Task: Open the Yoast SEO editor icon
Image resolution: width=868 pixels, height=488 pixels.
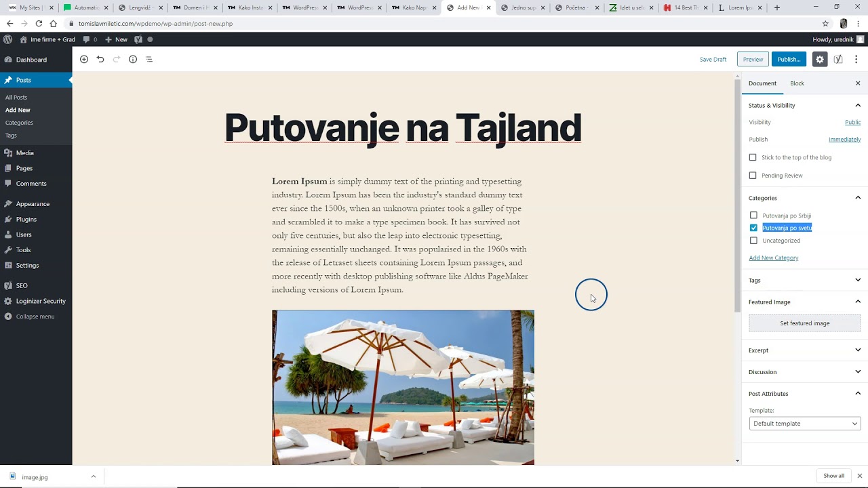Action: click(x=838, y=59)
